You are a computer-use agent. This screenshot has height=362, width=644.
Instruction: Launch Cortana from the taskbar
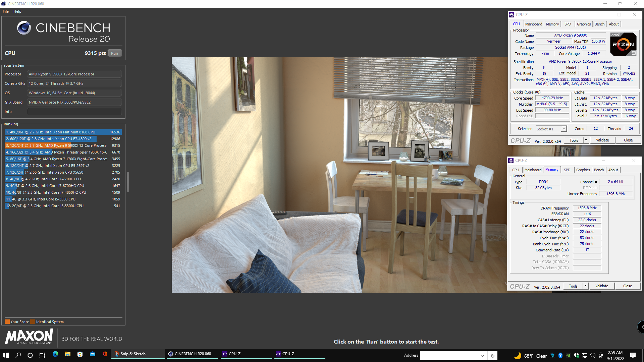30,355
